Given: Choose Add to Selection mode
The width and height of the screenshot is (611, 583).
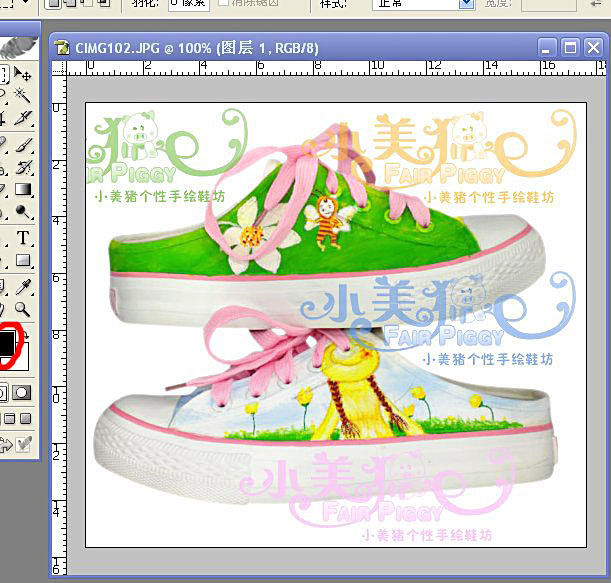Looking at the screenshot, I should pyautogui.click(x=71, y=4).
